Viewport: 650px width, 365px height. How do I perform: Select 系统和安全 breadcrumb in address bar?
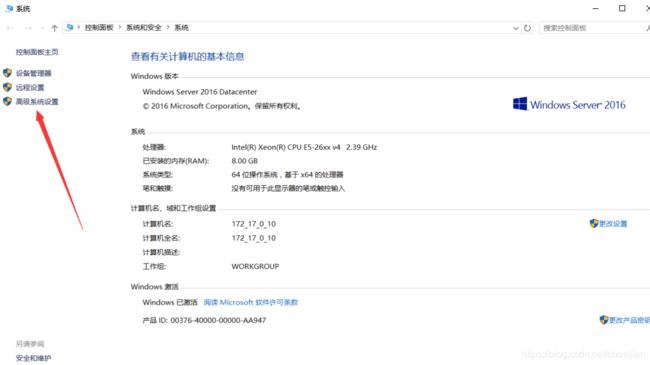(143, 27)
